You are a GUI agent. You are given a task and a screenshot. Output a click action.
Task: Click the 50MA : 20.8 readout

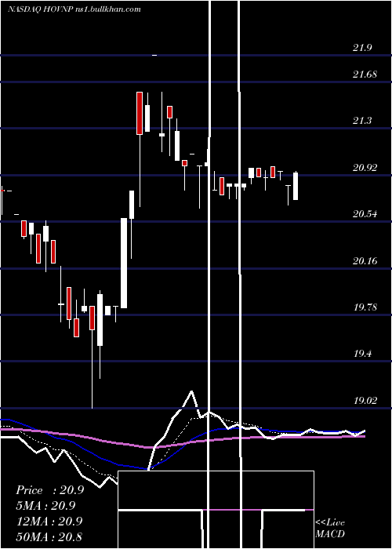pos(49,536)
